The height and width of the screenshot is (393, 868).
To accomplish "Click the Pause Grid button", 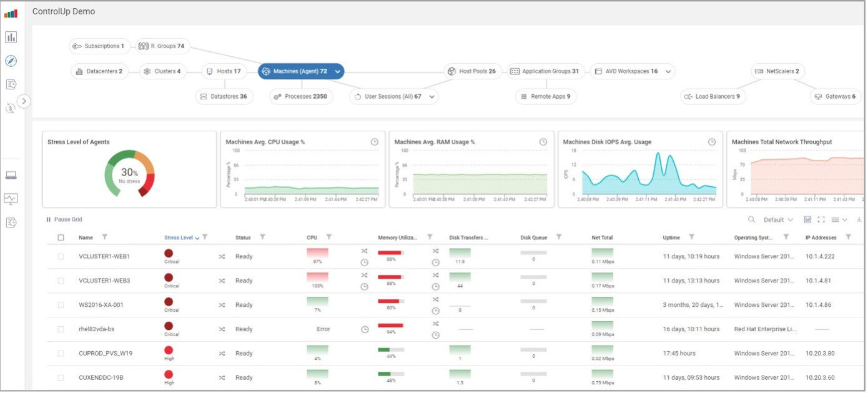I will point(64,220).
